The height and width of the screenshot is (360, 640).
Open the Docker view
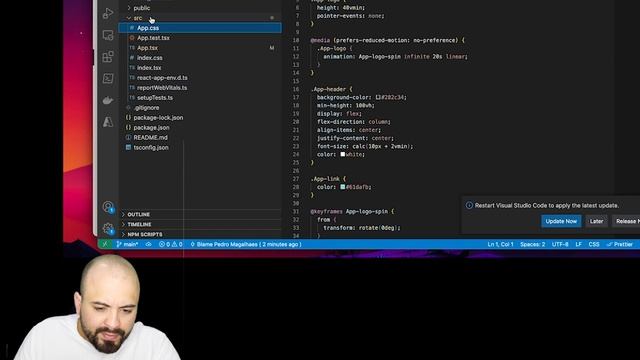point(108,100)
